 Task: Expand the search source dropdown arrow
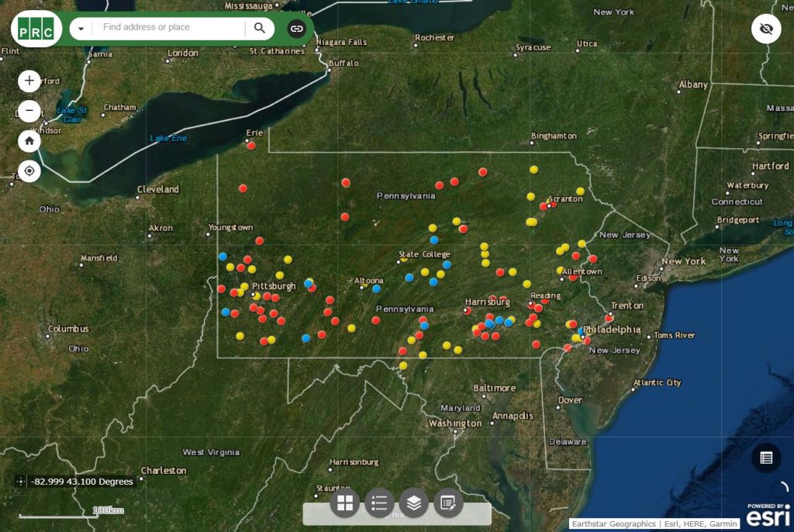click(x=81, y=29)
